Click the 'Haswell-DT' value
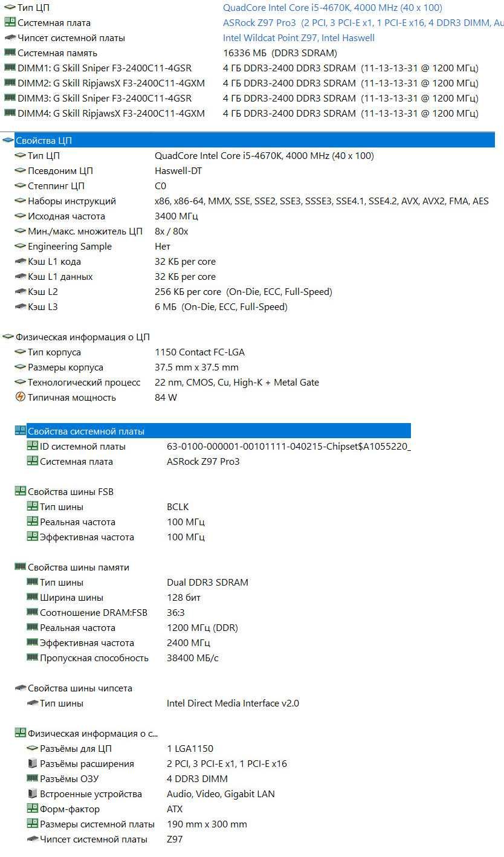The width and height of the screenshot is (504, 857). (178, 171)
